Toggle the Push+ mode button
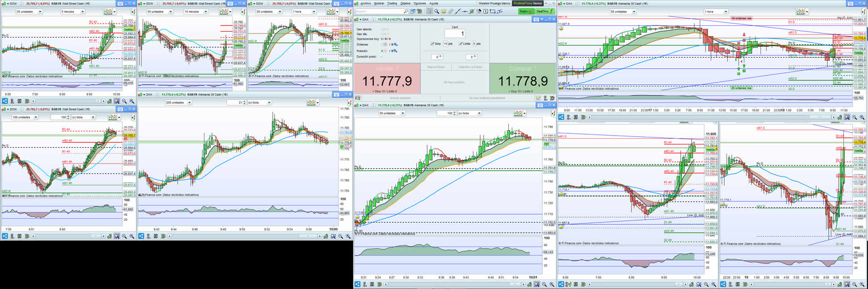The height and width of the screenshot is (289, 868). 527,12
